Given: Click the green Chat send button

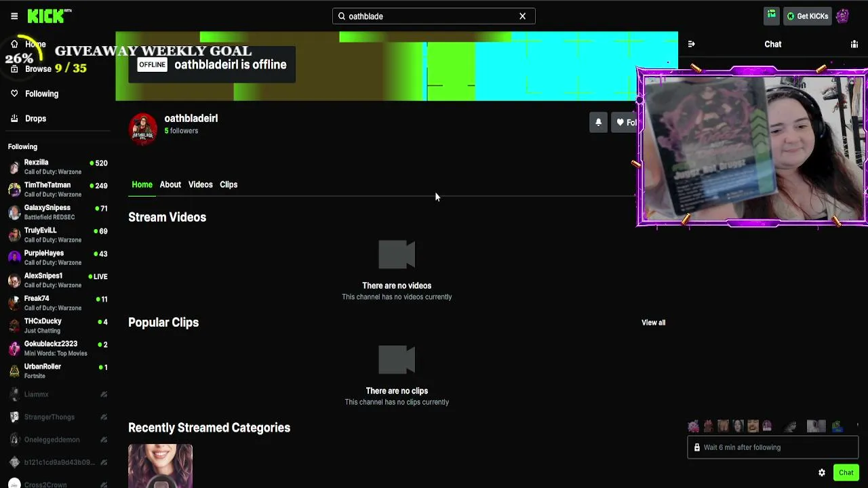Looking at the screenshot, I should coord(846,472).
